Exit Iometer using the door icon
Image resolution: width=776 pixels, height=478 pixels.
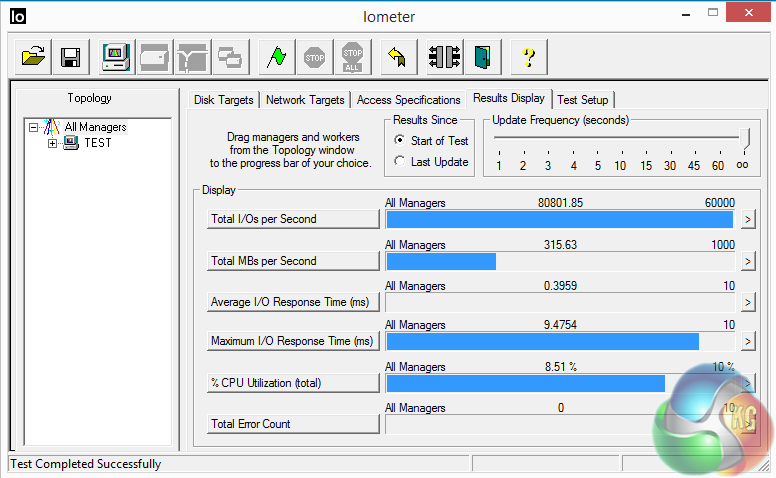483,57
